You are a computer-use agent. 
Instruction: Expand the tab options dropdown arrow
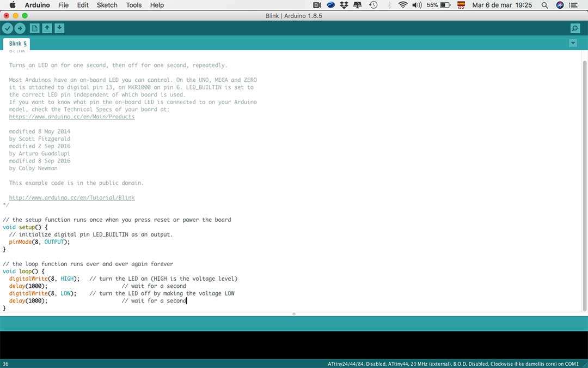(573, 43)
